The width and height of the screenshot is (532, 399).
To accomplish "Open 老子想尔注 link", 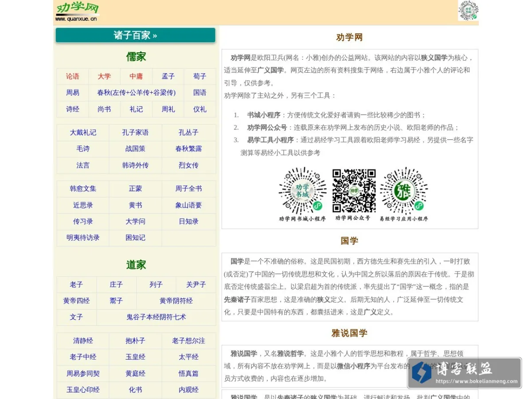I will coord(188,341).
